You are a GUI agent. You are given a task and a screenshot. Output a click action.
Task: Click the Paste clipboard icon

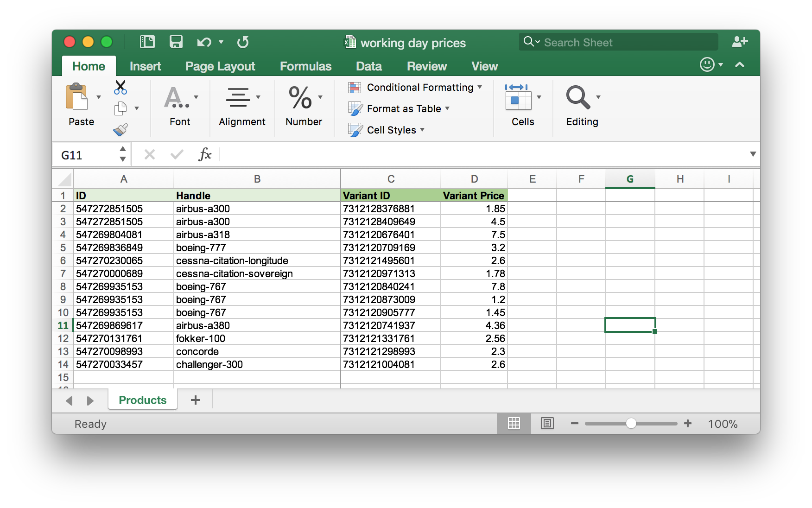tap(77, 97)
